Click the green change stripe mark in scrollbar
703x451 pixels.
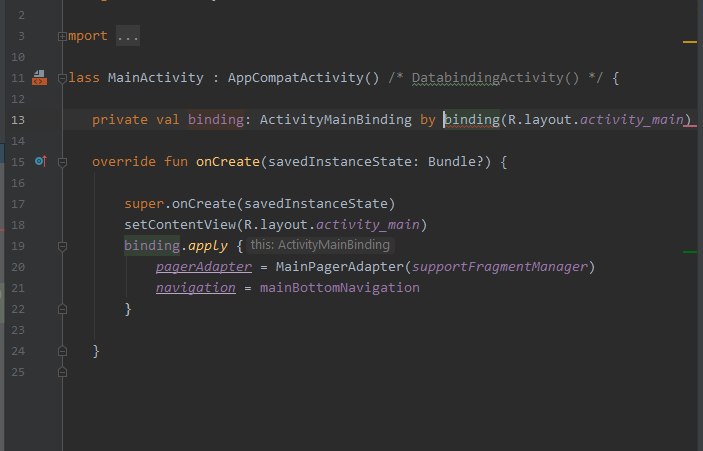click(x=690, y=252)
